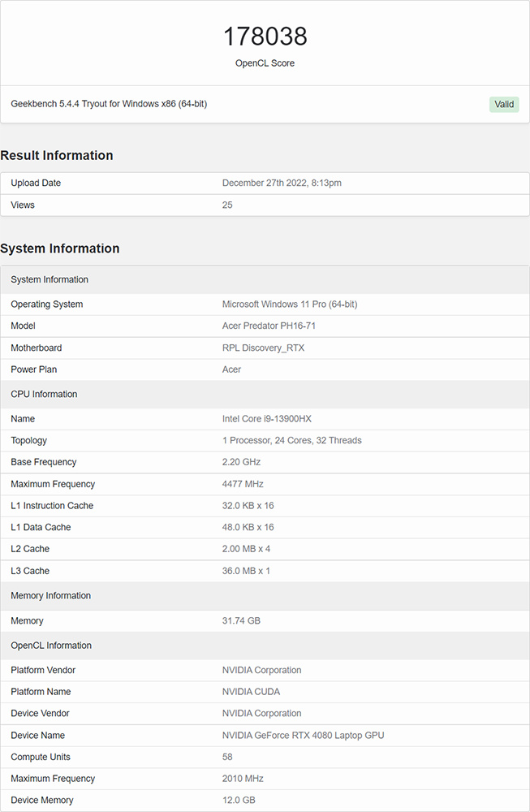Click the Intel Core i9-13900HX name

coord(266,419)
